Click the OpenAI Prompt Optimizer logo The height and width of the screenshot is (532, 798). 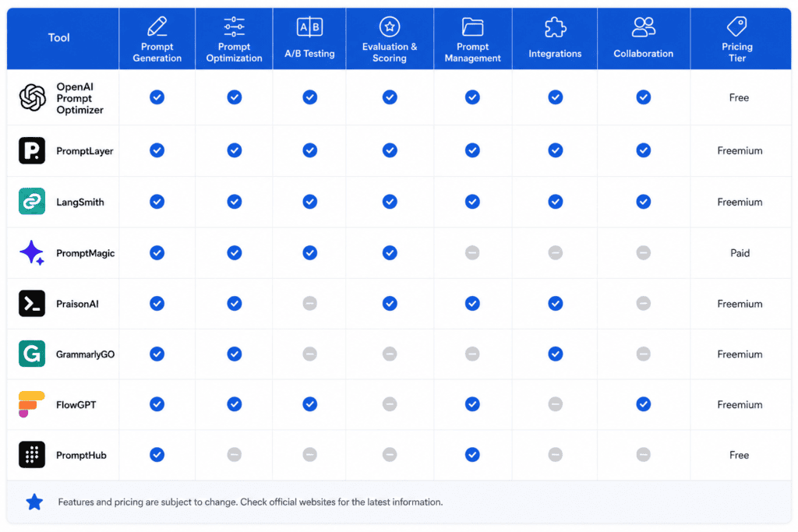click(x=32, y=97)
